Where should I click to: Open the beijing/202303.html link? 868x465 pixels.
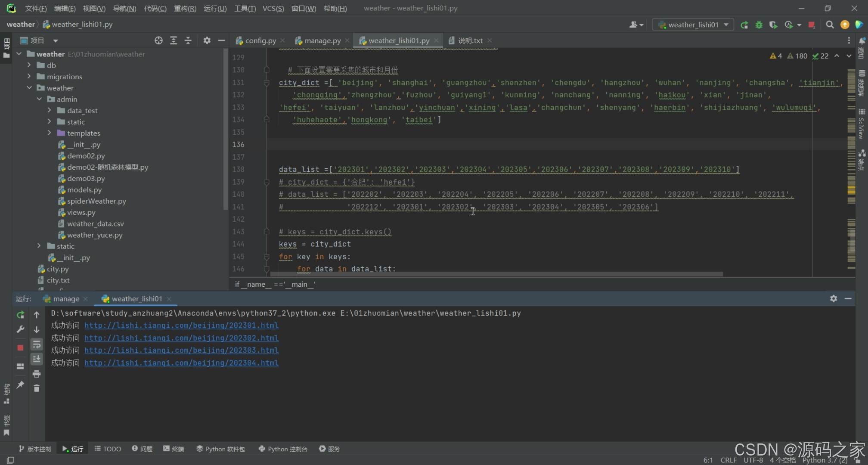pos(181,350)
